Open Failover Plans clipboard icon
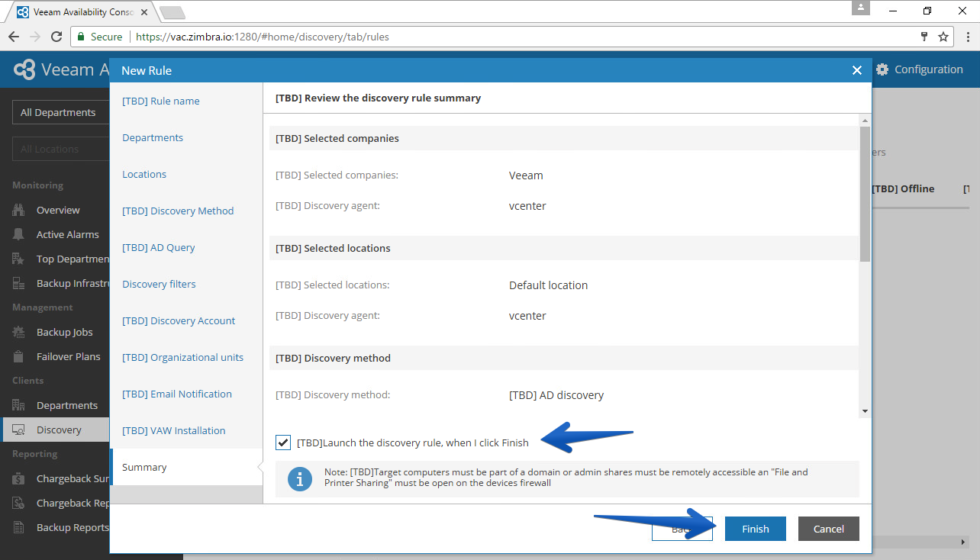This screenshot has width=980, height=560. click(19, 357)
